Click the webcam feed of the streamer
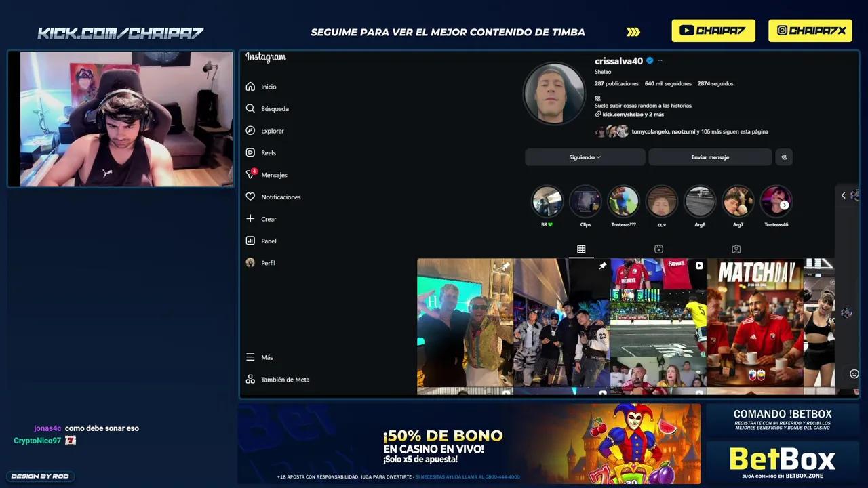The height and width of the screenshot is (488, 868). click(121, 119)
